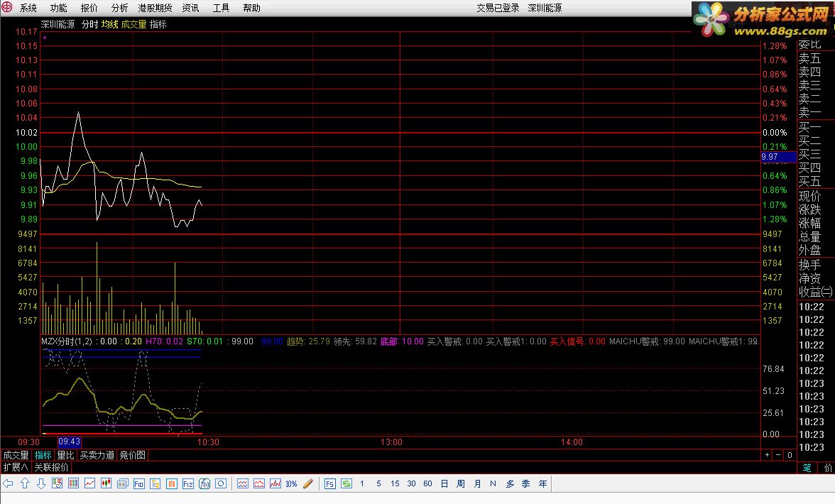Open the 报价 menu
The height and width of the screenshot is (504, 835).
tap(89, 7)
